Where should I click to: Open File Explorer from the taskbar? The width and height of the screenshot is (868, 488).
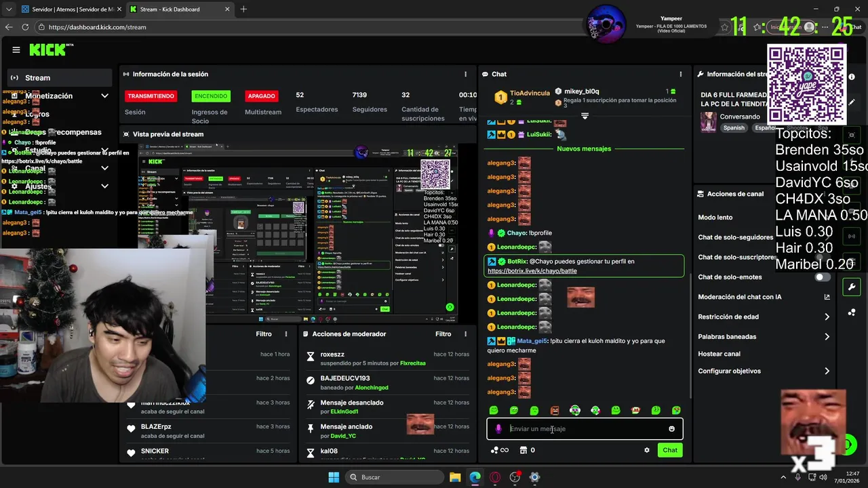pos(455,477)
